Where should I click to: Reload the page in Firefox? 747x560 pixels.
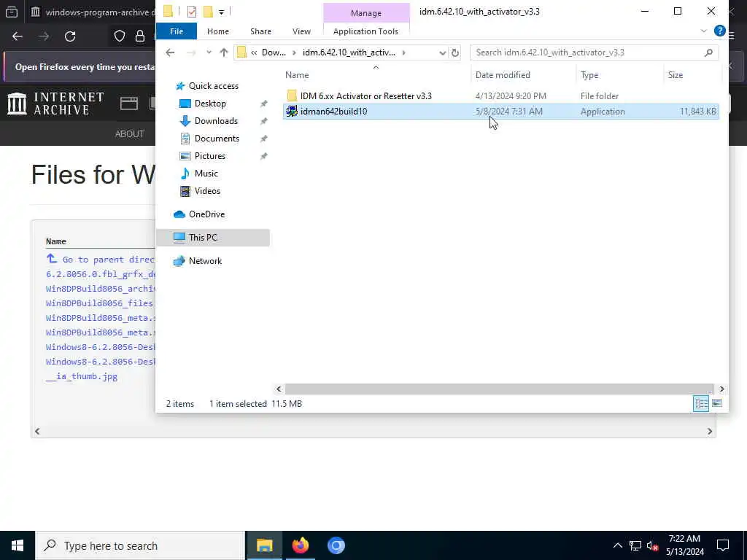point(70,36)
